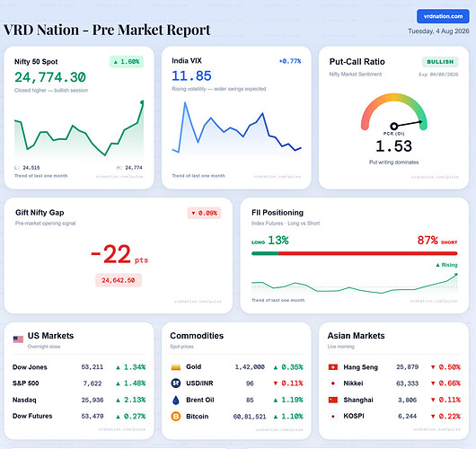Click the Shanghai flag icon
This screenshot has width=476, height=449.
333,400
